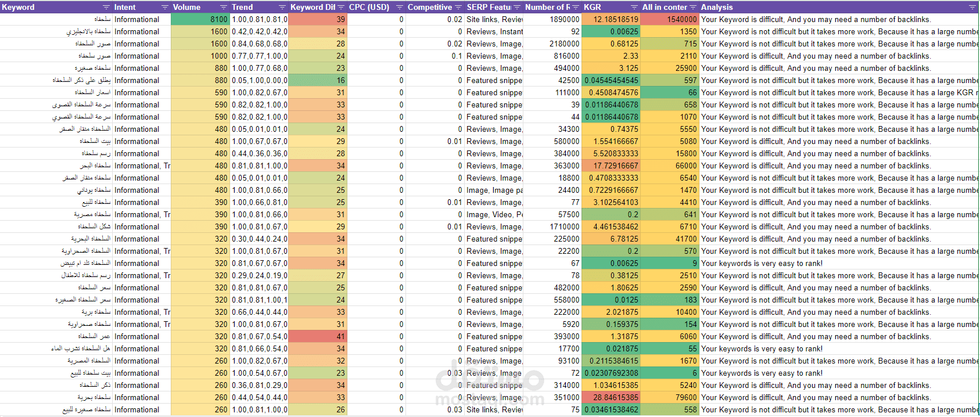Click the trend cell 0.30,0.44,0.24,0
Screen dimensions: 980x417
[259, 239]
